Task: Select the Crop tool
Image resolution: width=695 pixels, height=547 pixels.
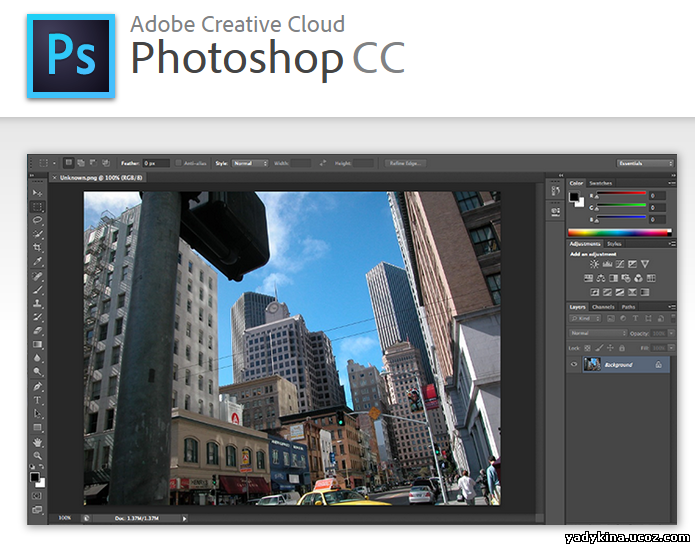Action: click(37, 248)
